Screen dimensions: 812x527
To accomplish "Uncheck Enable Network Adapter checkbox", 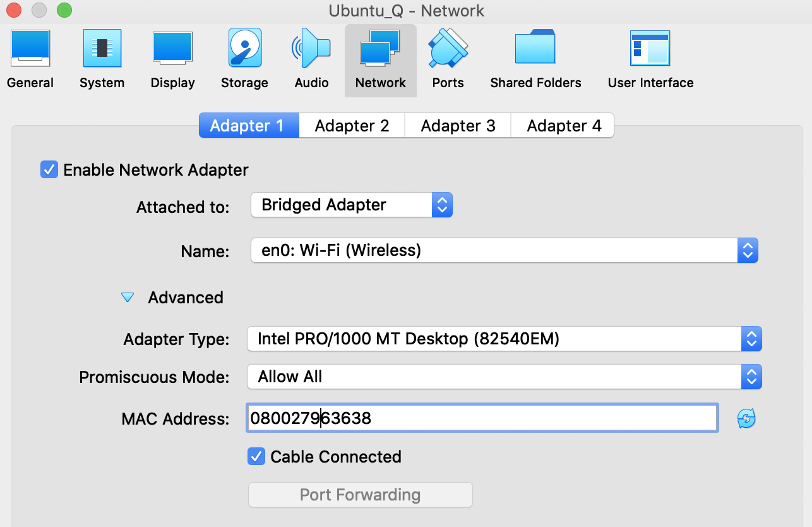I will coord(49,169).
